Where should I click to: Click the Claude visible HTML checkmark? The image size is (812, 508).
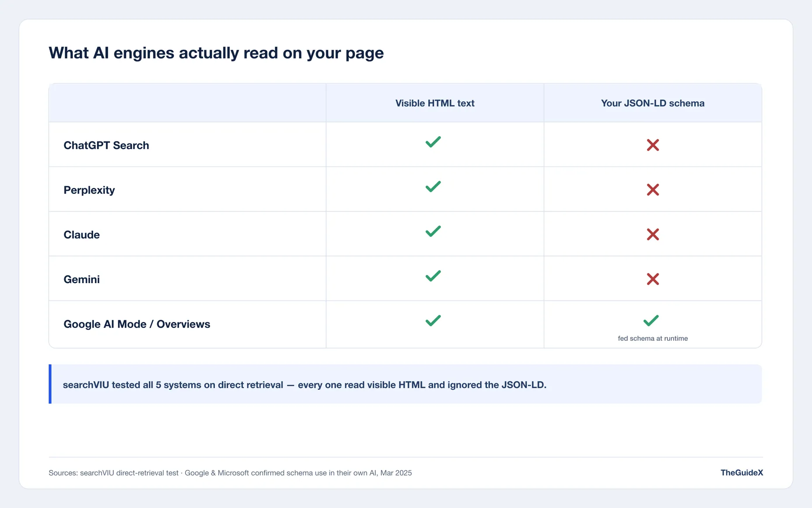[433, 231]
